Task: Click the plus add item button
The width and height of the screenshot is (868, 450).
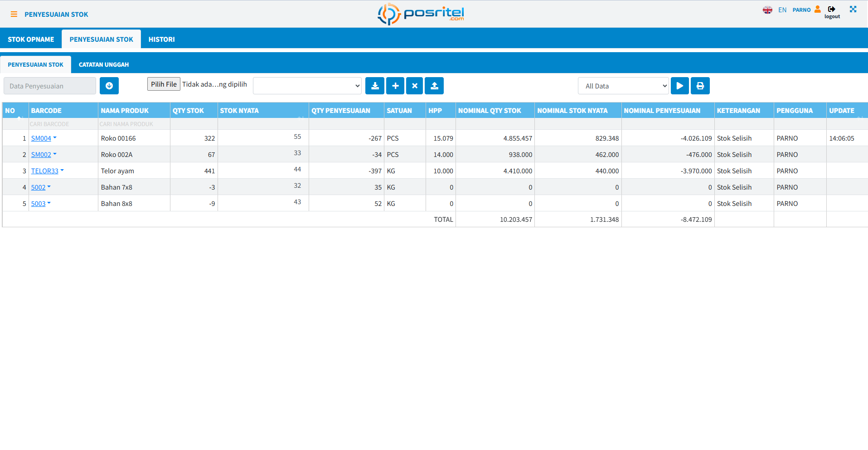Action: pos(395,86)
